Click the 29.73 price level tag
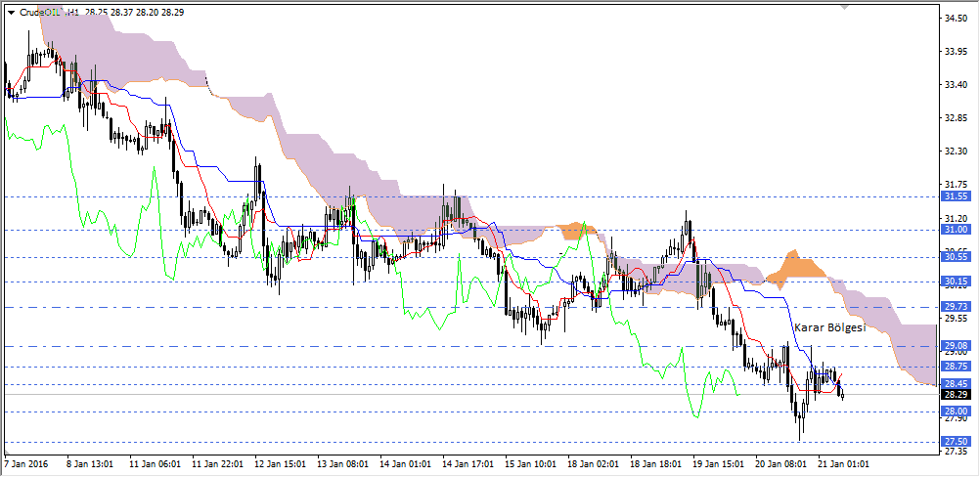This screenshot has height=477, width=980. (955, 307)
